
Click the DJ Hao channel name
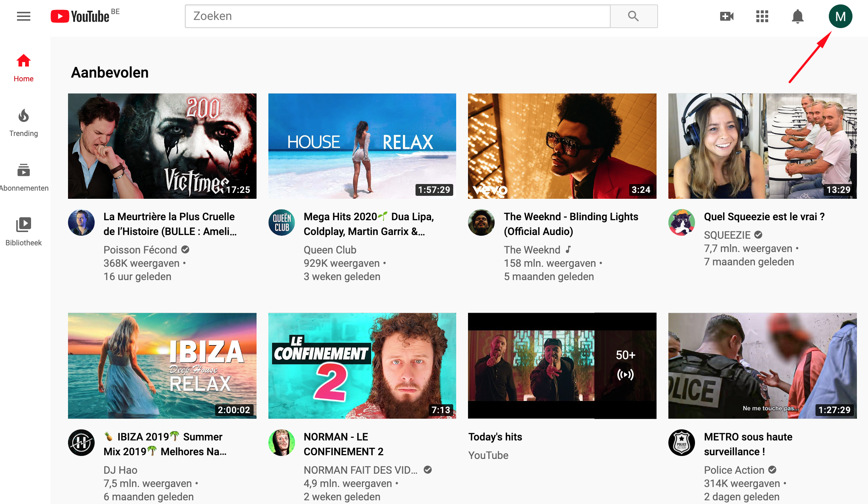click(120, 470)
